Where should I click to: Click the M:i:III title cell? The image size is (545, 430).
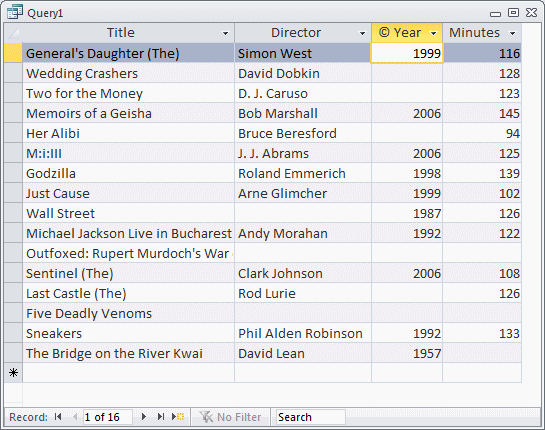pyautogui.click(x=128, y=153)
